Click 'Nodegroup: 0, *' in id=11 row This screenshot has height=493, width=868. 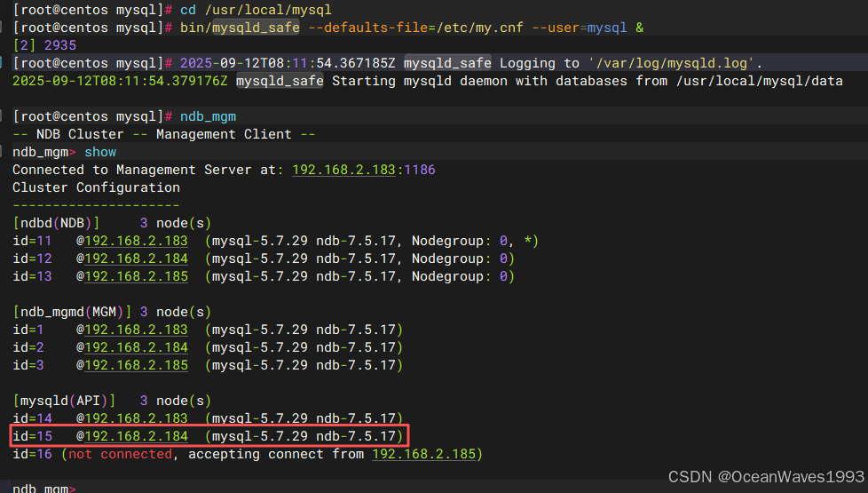coord(471,241)
